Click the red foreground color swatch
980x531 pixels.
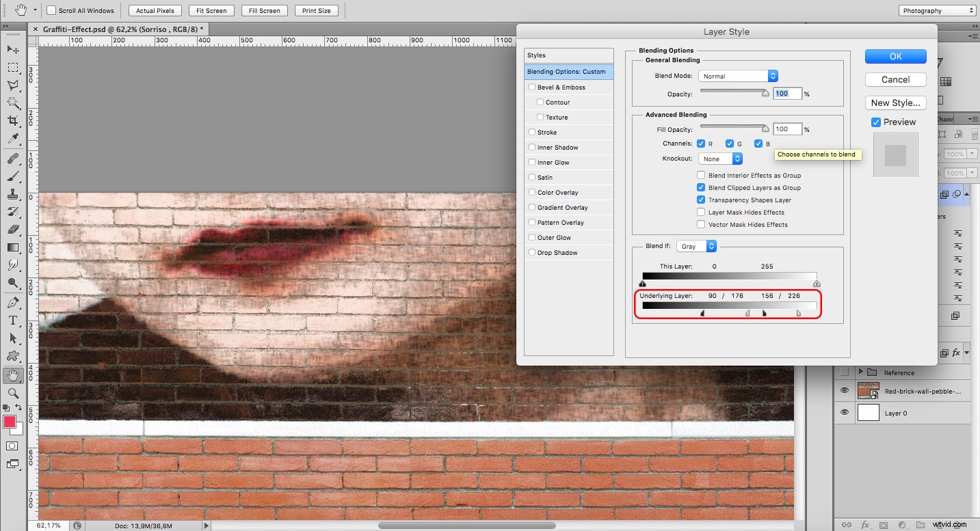[10, 423]
